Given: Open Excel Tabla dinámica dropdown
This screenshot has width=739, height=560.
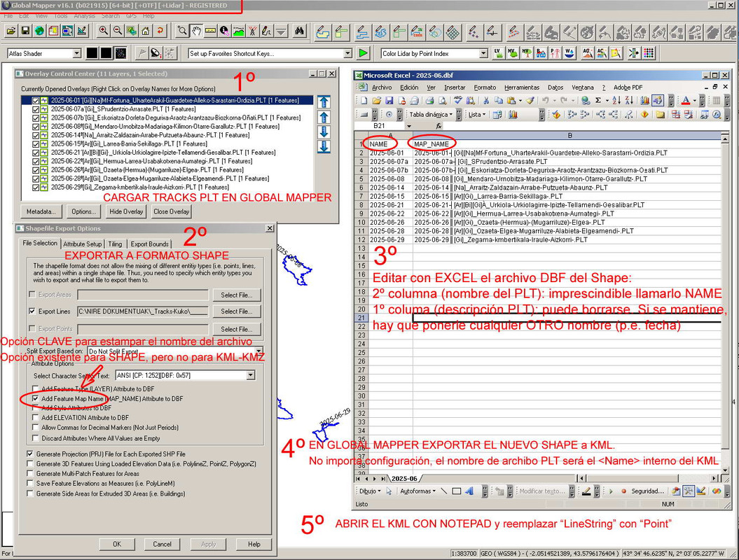Looking at the screenshot, I should pos(431,114).
